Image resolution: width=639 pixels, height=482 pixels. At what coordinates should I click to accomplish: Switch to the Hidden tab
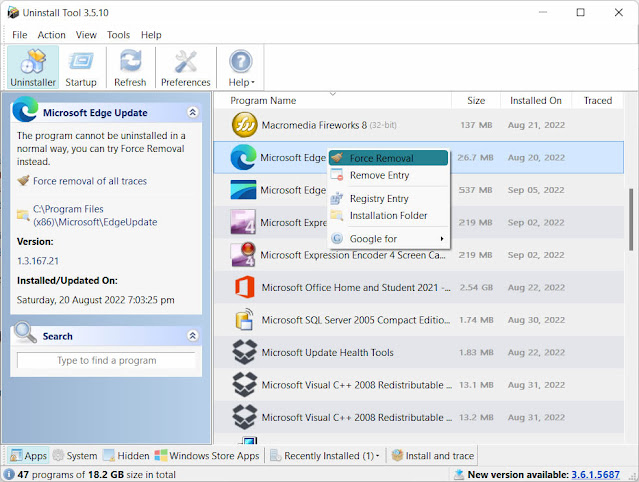pos(126,456)
